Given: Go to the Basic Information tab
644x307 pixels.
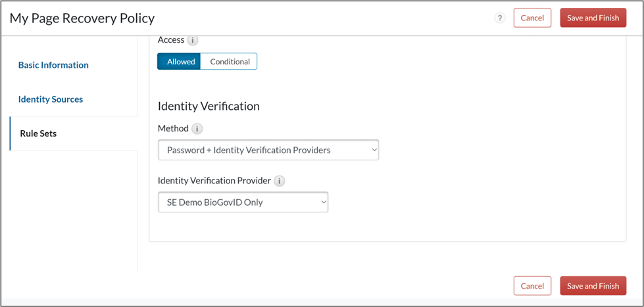Looking at the screenshot, I should tap(53, 65).
